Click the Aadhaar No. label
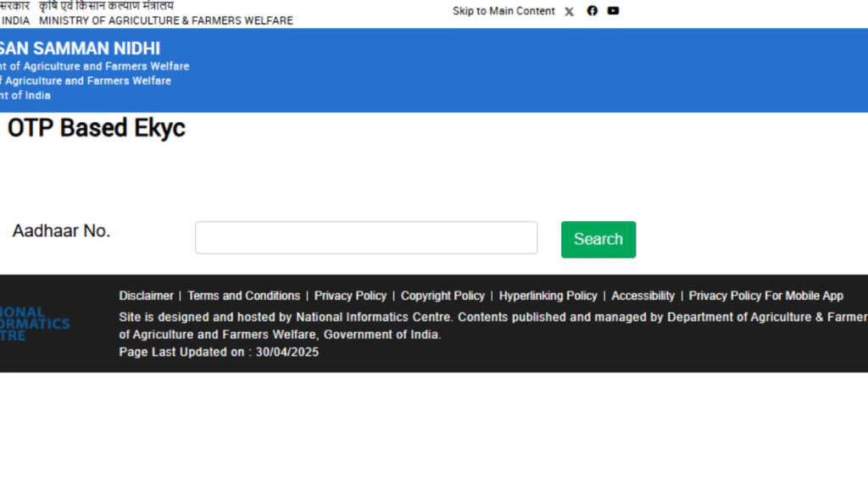The image size is (868, 488). [x=61, y=230]
